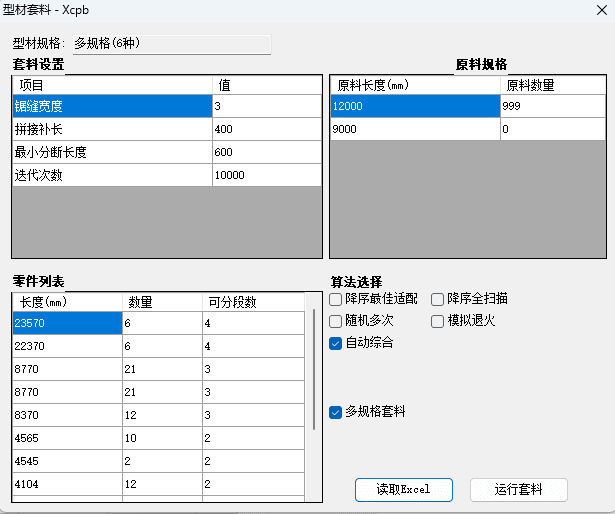The width and height of the screenshot is (615, 514).
Task: Click the 原料长度(mm) column header
Action: click(x=415, y=85)
